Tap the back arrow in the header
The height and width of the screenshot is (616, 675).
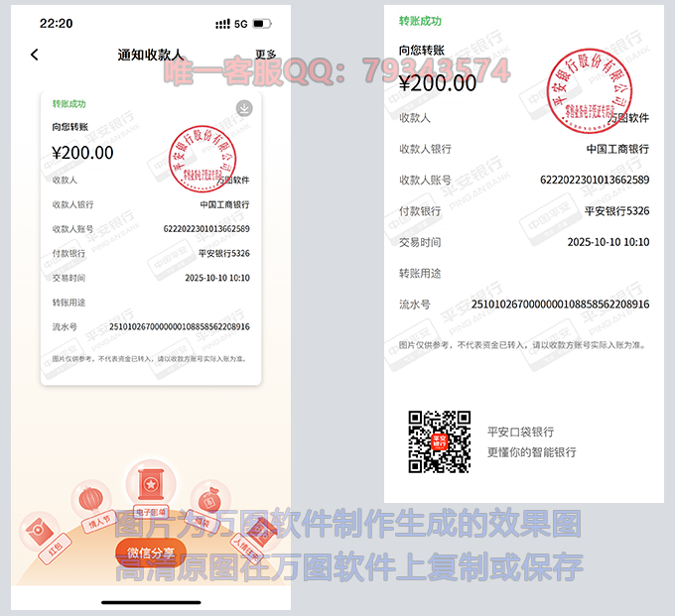[35, 55]
